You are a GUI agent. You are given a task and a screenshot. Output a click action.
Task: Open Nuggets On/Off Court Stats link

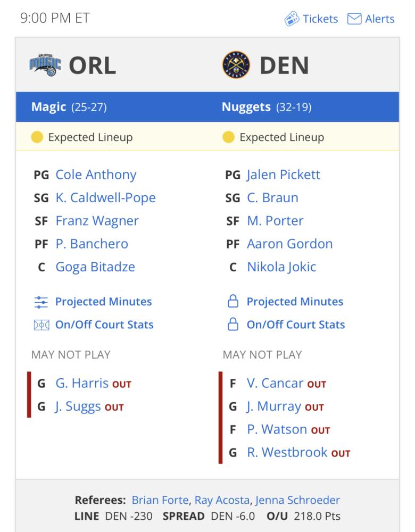(296, 325)
